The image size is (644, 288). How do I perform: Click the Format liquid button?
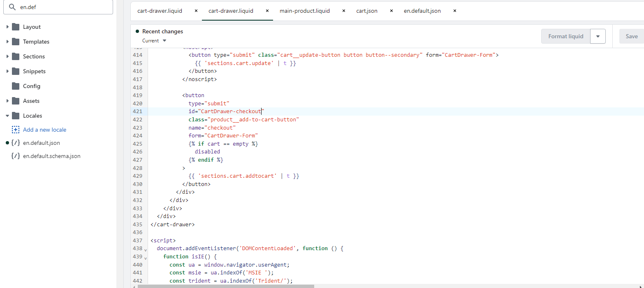point(565,36)
